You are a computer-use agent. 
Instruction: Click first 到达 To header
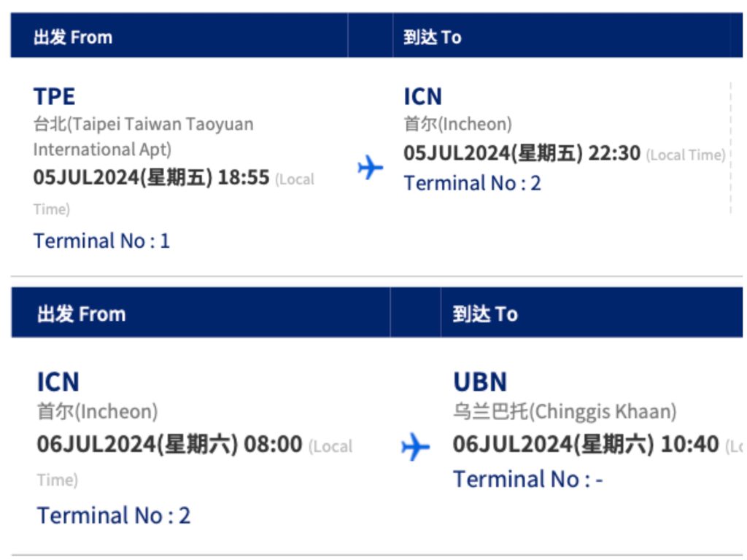click(x=433, y=37)
